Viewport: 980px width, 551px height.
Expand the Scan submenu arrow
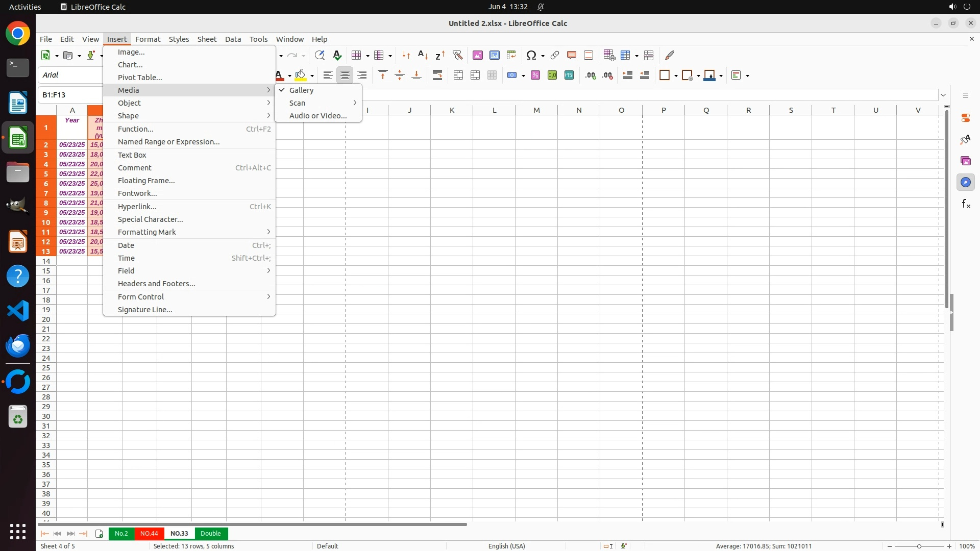coord(355,103)
